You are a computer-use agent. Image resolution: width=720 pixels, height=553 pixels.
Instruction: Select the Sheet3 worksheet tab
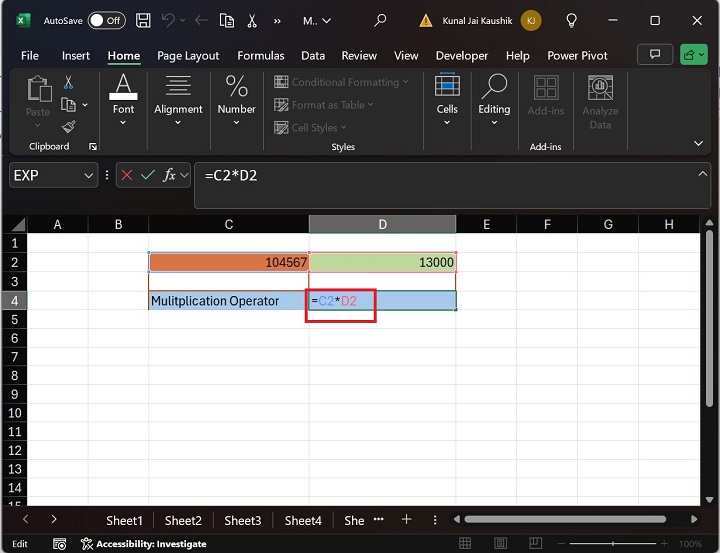pyautogui.click(x=242, y=520)
